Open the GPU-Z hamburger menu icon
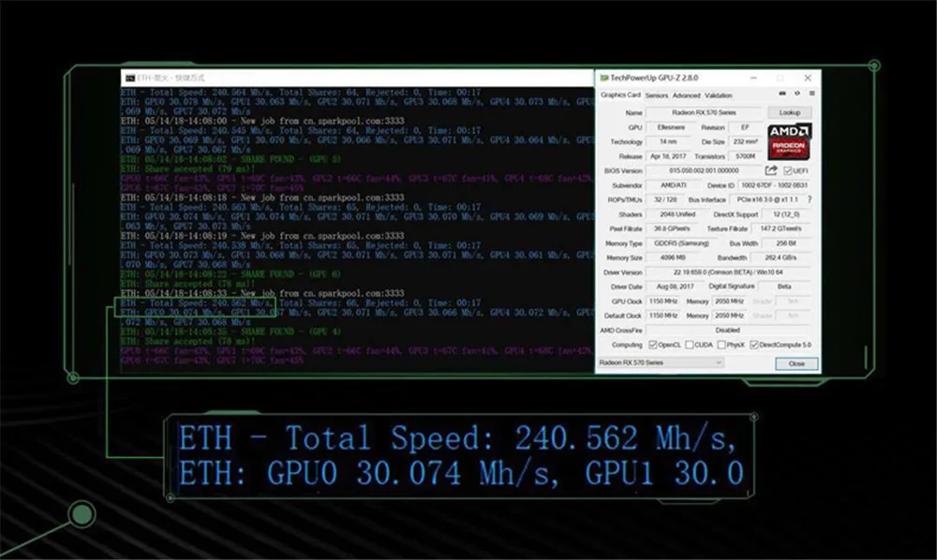The height and width of the screenshot is (560, 937). tap(811, 94)
